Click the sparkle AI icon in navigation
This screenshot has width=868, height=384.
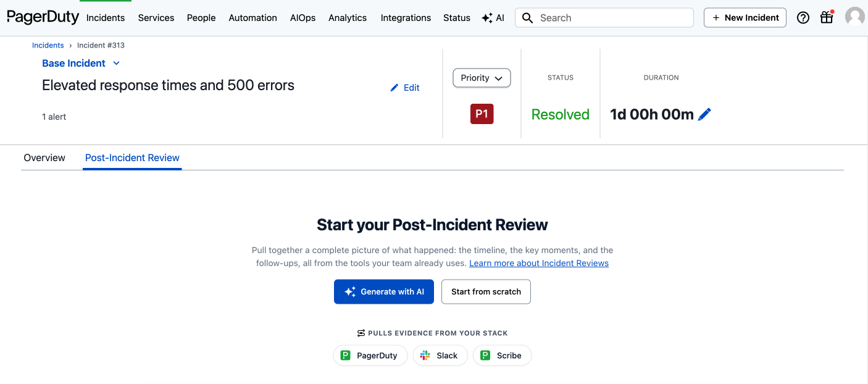pyautogui.click(x=493, y=18)
